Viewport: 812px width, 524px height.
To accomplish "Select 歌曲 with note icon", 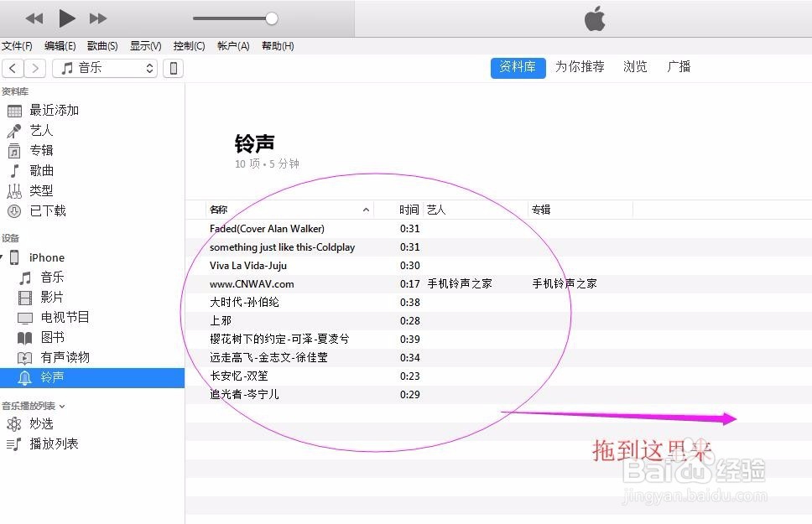I will coord(41,170).
